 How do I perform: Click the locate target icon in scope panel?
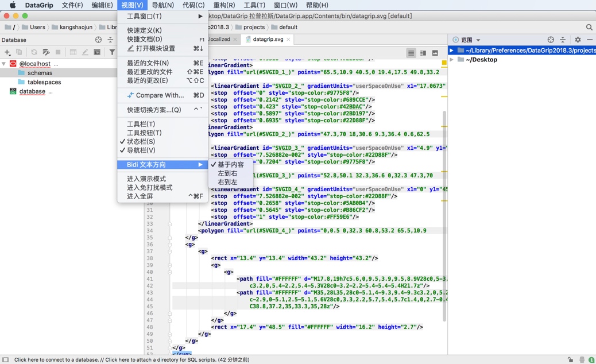(x=551, y=40)
